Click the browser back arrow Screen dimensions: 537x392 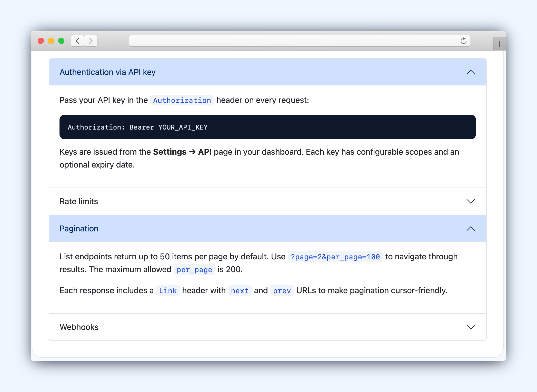coord(77,41)
